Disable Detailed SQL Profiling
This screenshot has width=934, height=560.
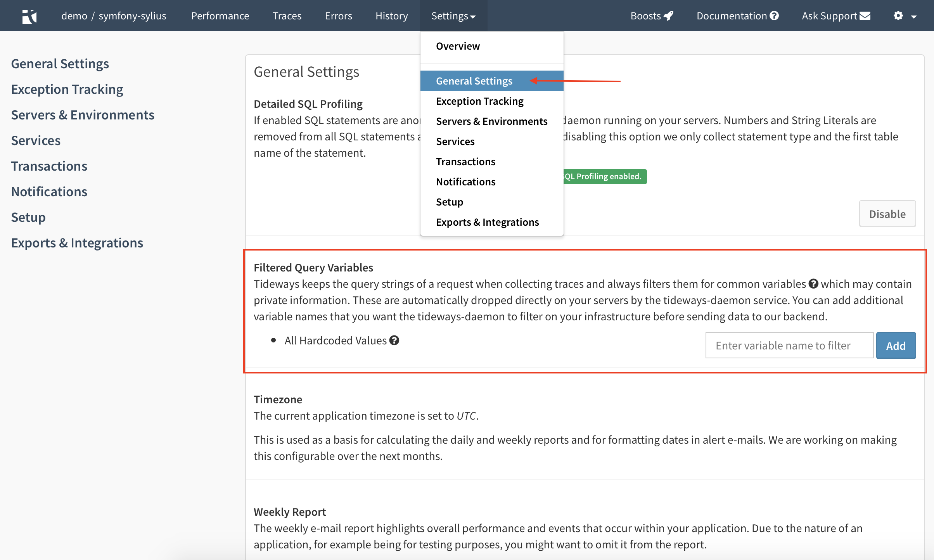[x=887, y=214]
